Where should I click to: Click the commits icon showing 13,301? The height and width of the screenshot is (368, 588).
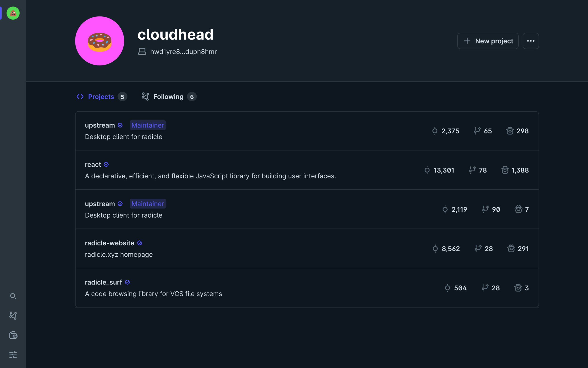[427, 170]
